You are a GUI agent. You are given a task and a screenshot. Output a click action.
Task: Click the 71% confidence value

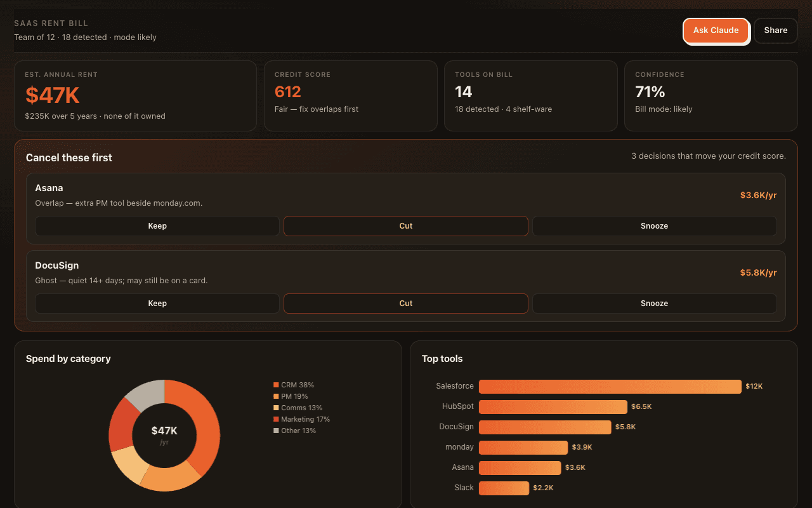tap(650, 92)
